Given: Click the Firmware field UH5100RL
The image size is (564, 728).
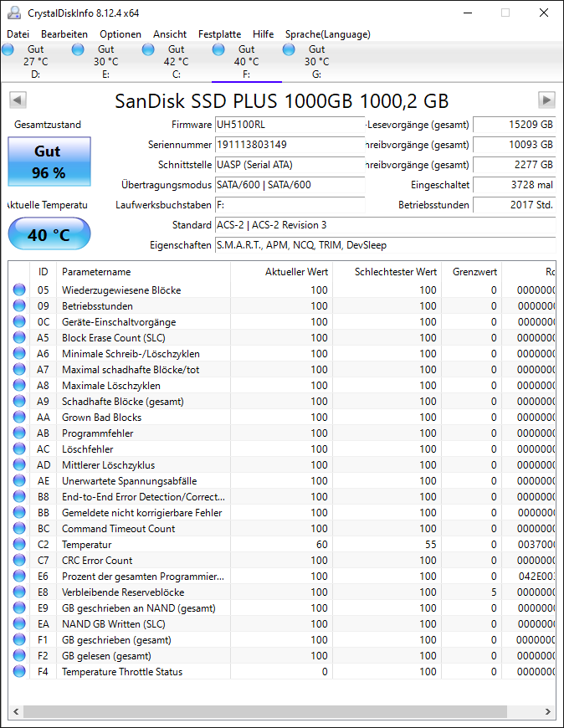Looking at the screenshot, I should (x=290, y=125).
